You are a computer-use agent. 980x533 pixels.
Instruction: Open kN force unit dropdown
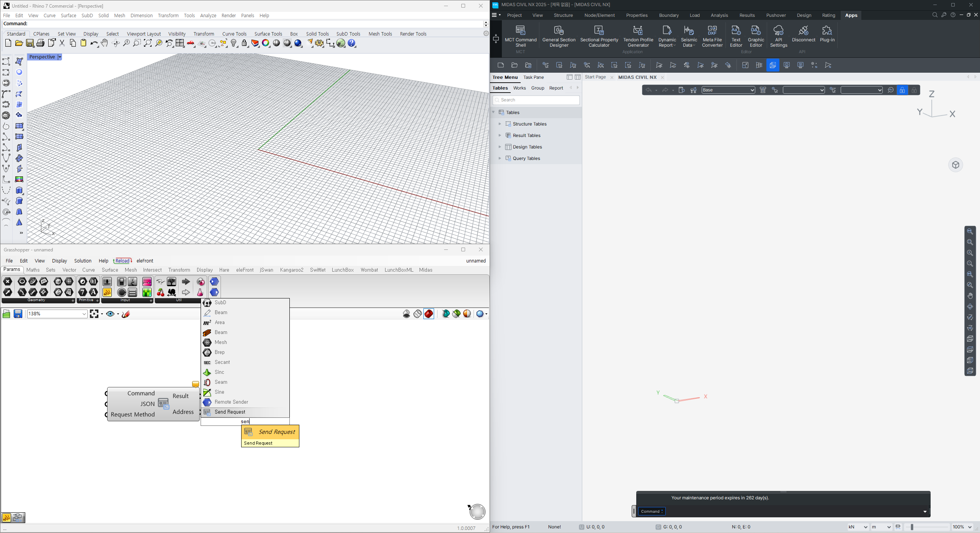(x=858, y=527)
